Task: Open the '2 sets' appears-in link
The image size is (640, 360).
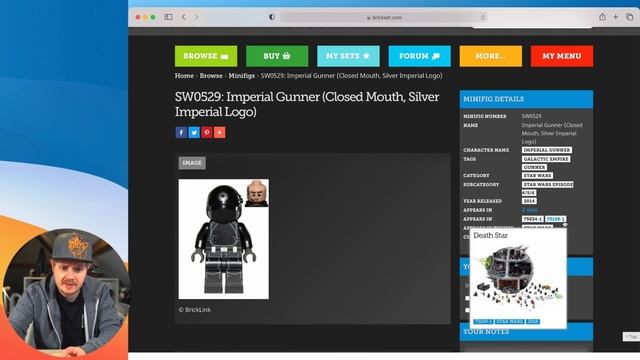Action: pyautogui.click(x=529, y=210)
